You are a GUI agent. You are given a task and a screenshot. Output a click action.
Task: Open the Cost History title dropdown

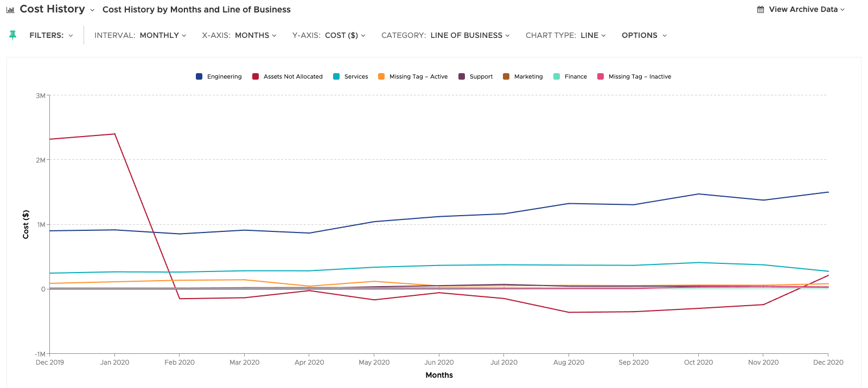[x=92, y=10]
